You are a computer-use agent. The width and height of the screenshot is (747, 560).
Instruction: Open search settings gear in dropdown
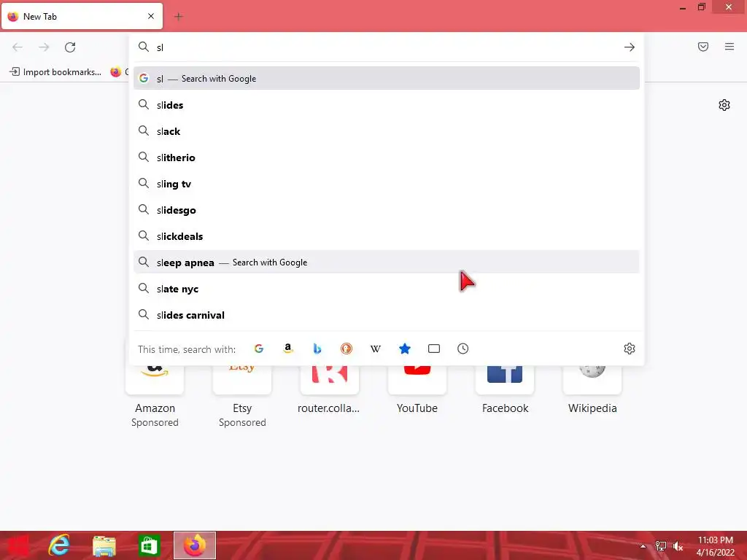coord(630,349)
